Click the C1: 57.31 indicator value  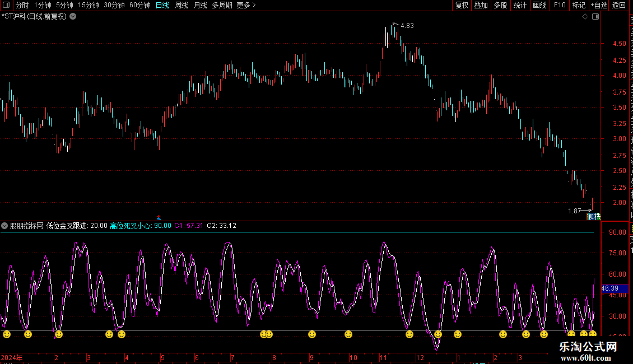(189, 226)
